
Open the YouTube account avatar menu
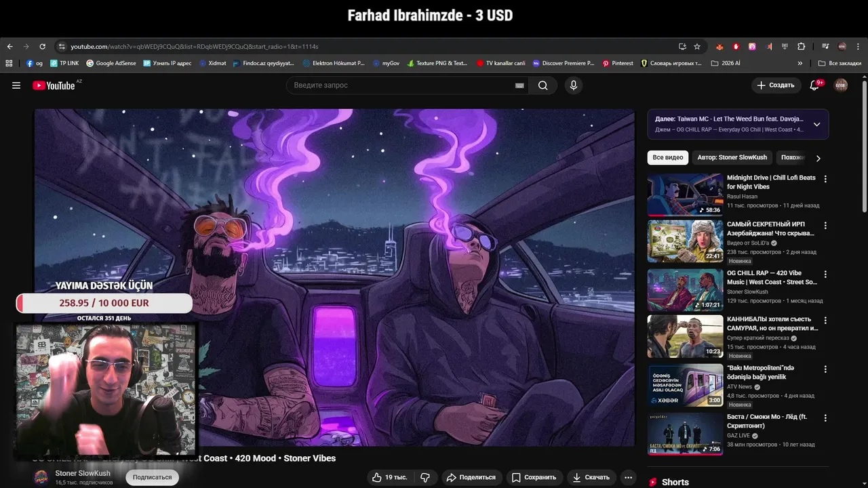(x=841, y=85)
